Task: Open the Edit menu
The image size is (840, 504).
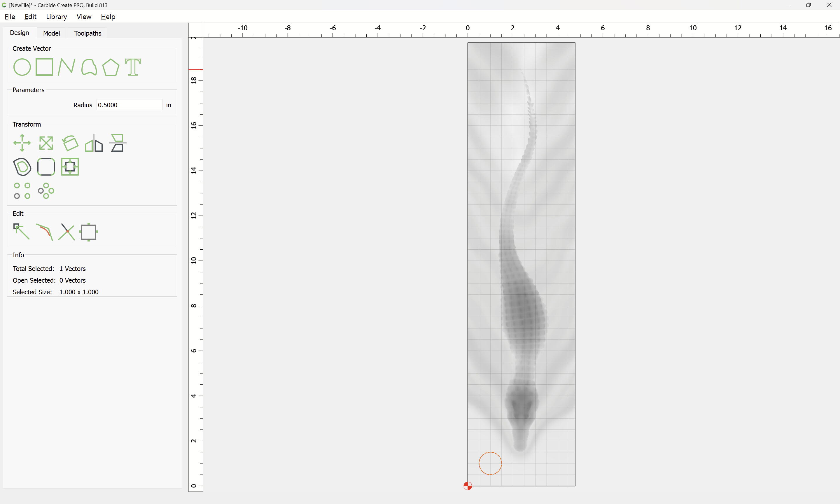Action: coord(31,17)
